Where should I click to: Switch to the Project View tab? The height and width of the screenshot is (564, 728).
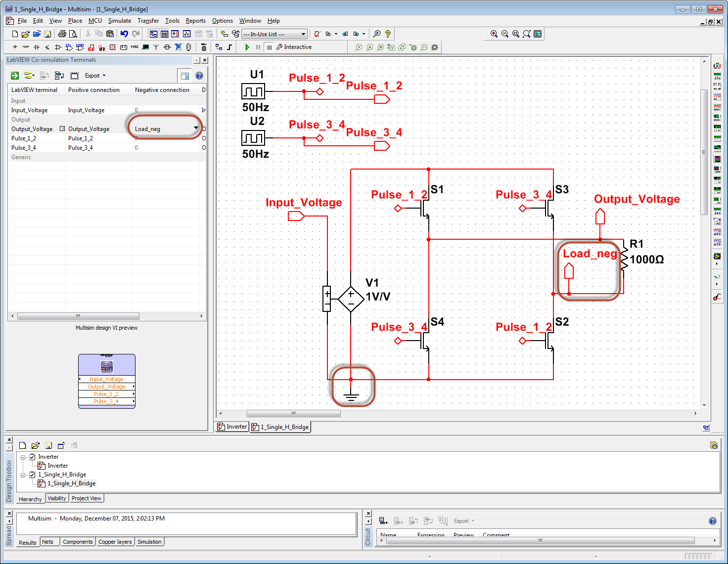click(86, 498)
